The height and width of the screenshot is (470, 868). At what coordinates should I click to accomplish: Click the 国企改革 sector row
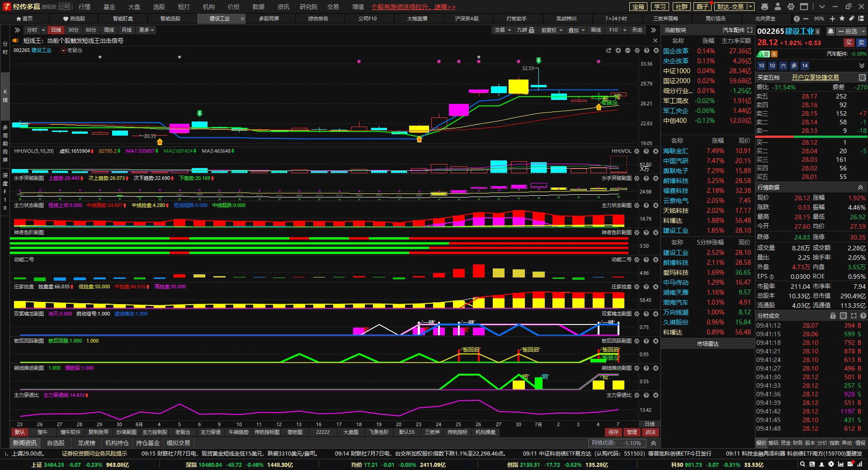click(x=707, y=51)
